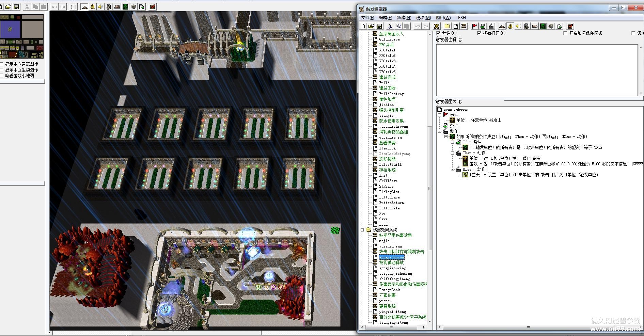The height and width of the screenshot is (336, 644).
Task: Create a new trigger with blank page icon
Action: 456,26
